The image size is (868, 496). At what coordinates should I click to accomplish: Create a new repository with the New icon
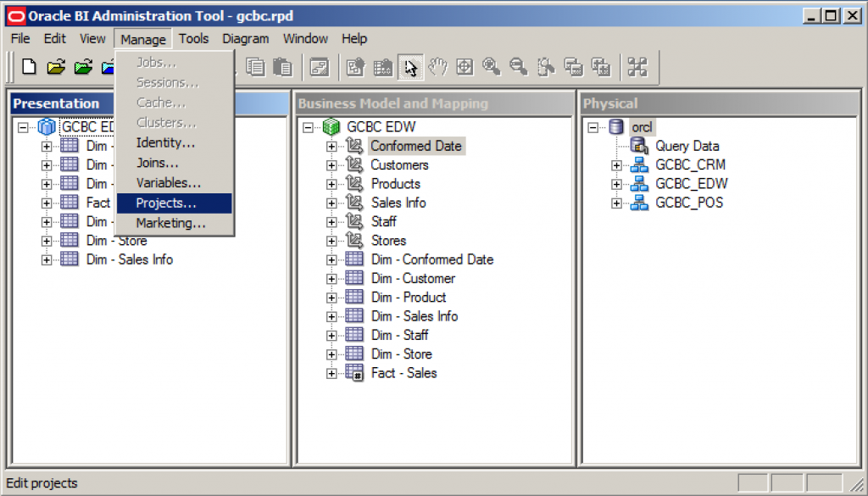pyautogui.click(x=29, y=66)
